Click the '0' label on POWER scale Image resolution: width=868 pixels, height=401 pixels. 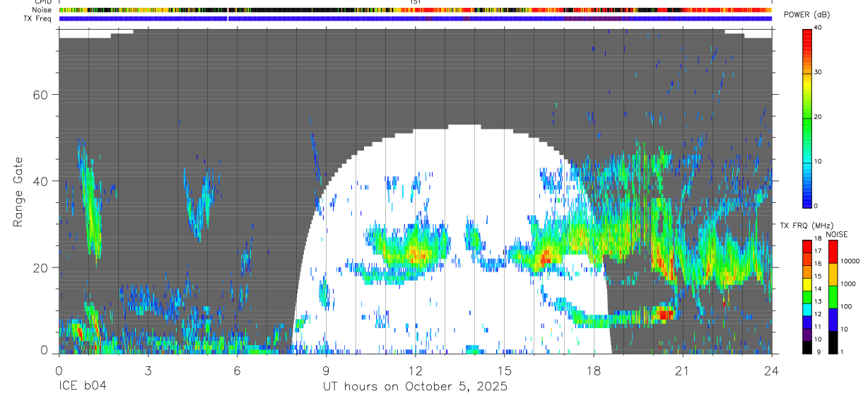click(x=817, y=206)
